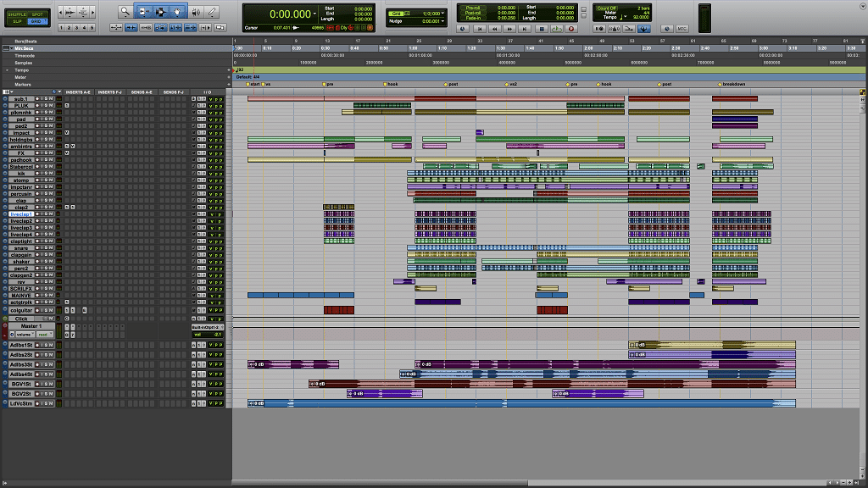The image size is (868, 488).
Task: Click the MIDI zoom icon
Action: point(83,12)
